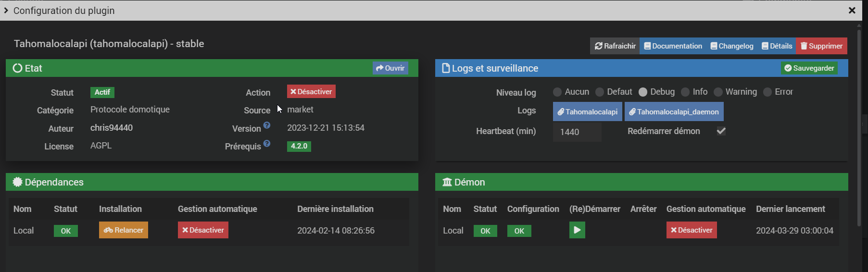Click Supprimer to delete the plugin
The width and height of the screenshot is (868, 272).
tap(821, 46)
